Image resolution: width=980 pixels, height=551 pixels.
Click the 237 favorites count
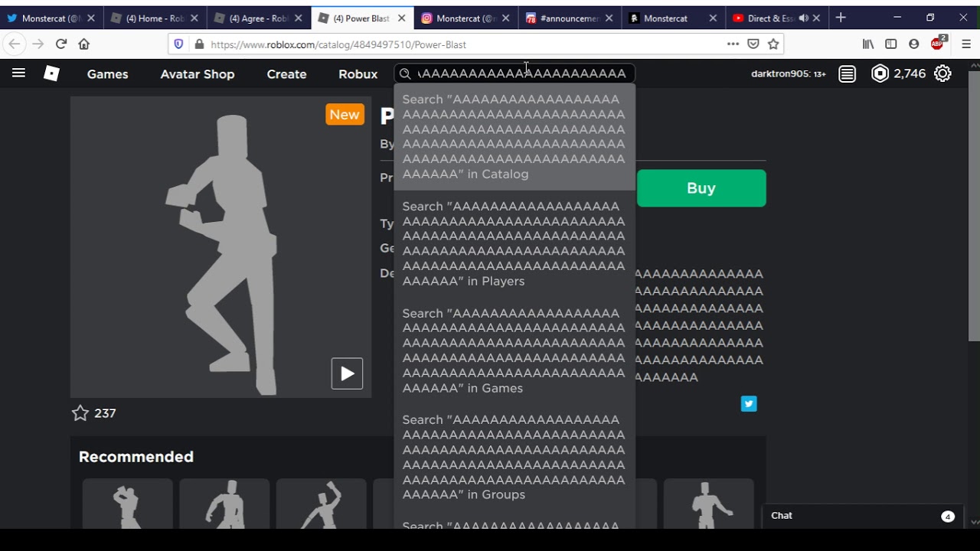(x=105, y=413)
